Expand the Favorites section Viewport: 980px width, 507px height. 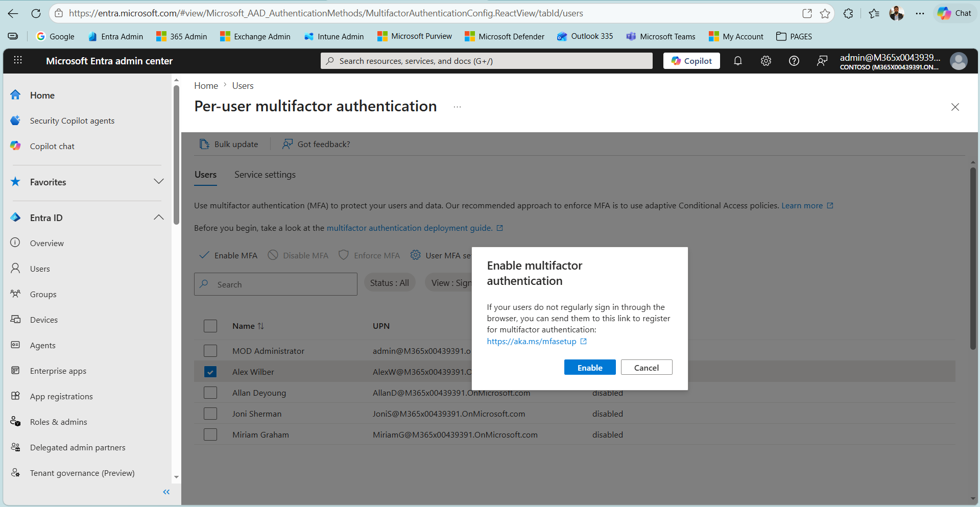tap(159, 182)
